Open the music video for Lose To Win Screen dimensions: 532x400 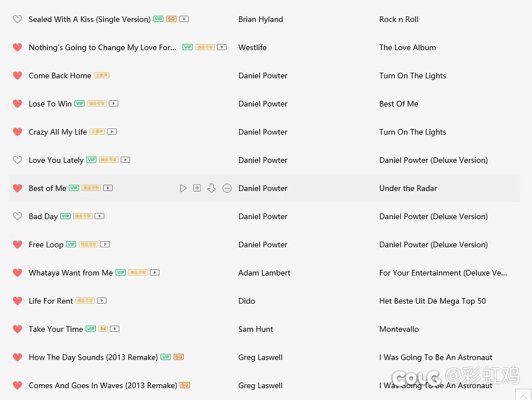(x=113, y=104)
